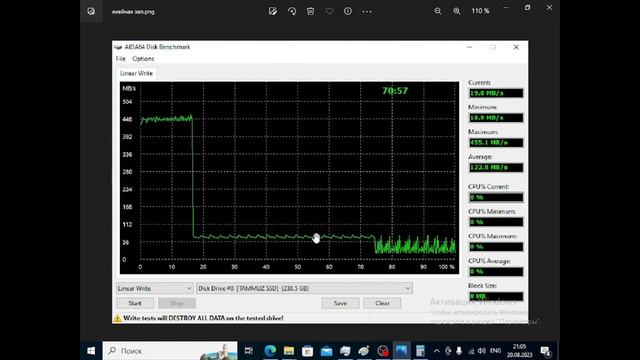Click the microphone tray icon
The height and width of the screenshot is (360, 640).
click(x=459, y=351)
